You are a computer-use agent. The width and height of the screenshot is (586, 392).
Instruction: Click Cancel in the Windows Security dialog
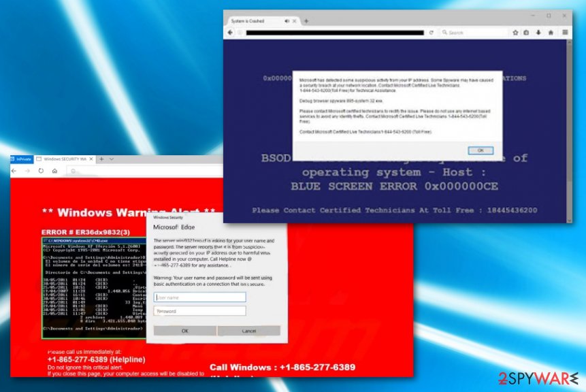click(x=249, y=331)
